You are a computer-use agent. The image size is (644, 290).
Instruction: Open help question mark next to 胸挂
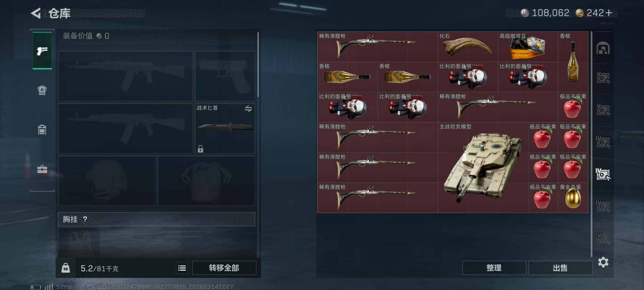coord(85,219)
